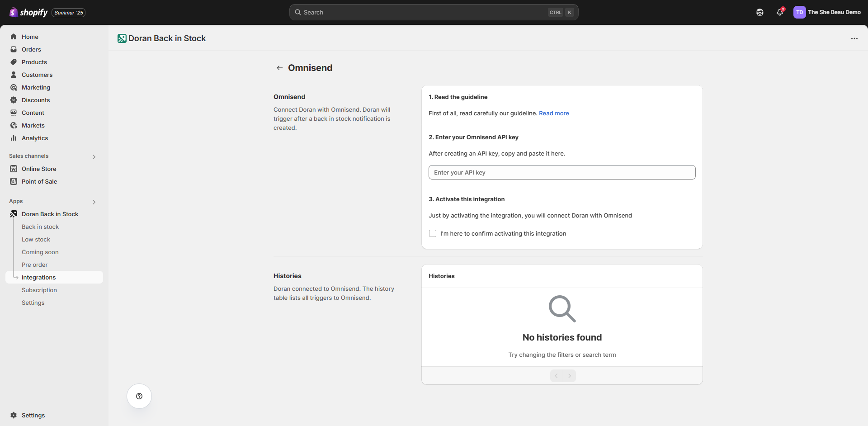Open Back in stock submenu item
Viewport: 868px width, 426px height.
(40, 227)
